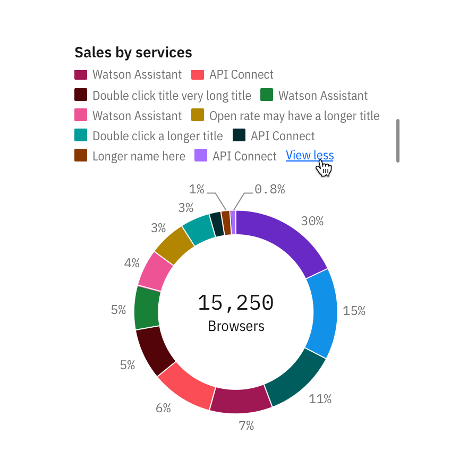Toggle the magenta Watson Assistant legend swatch
The width and height of the screenshot is (476, 476).
point(81,75)
